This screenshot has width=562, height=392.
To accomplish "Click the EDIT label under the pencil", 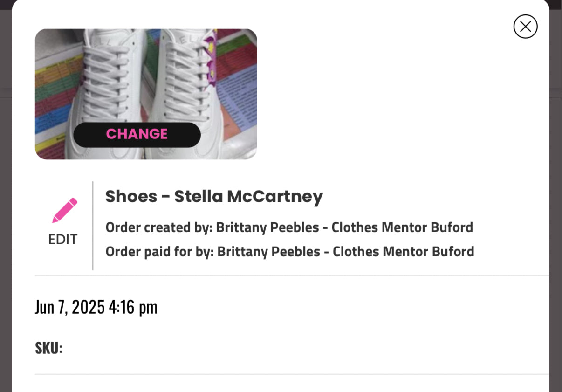I will click(63, 239).
